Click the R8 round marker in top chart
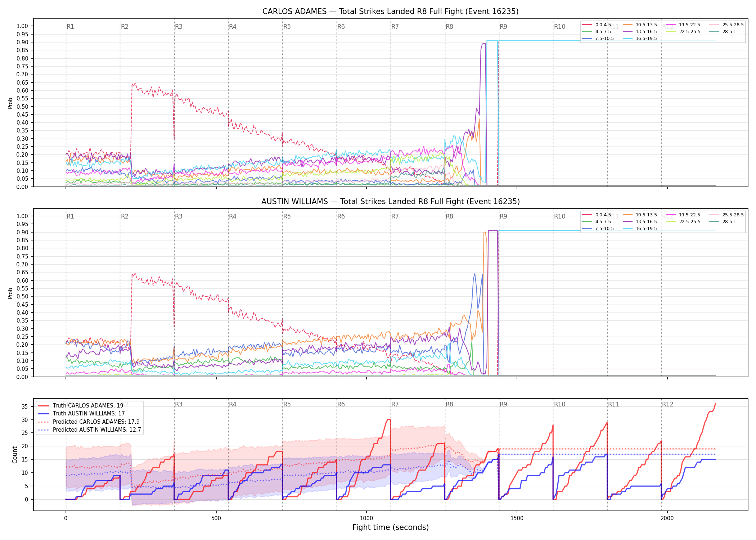756x540 pixels. (449, 27)
